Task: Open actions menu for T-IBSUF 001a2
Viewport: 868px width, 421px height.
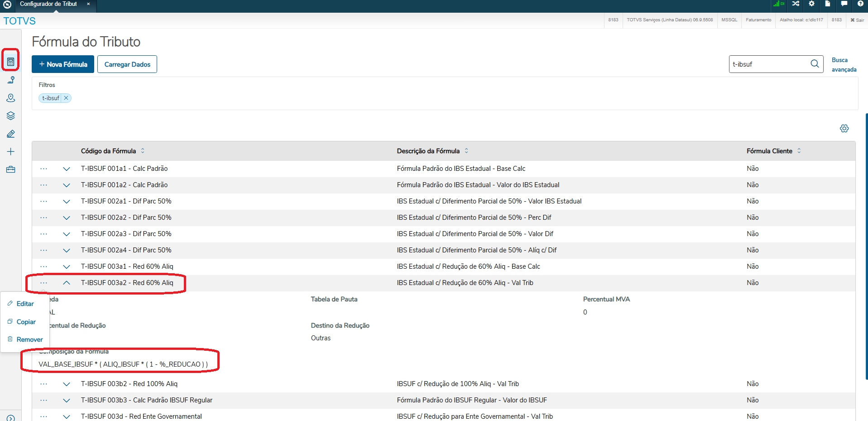Action: (43, 185)
